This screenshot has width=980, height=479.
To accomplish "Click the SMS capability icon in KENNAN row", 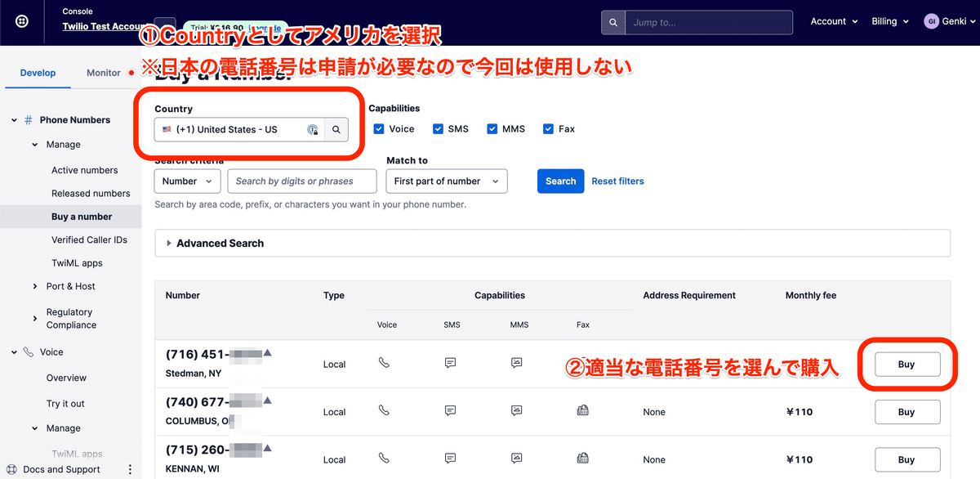I will [450, 458].
